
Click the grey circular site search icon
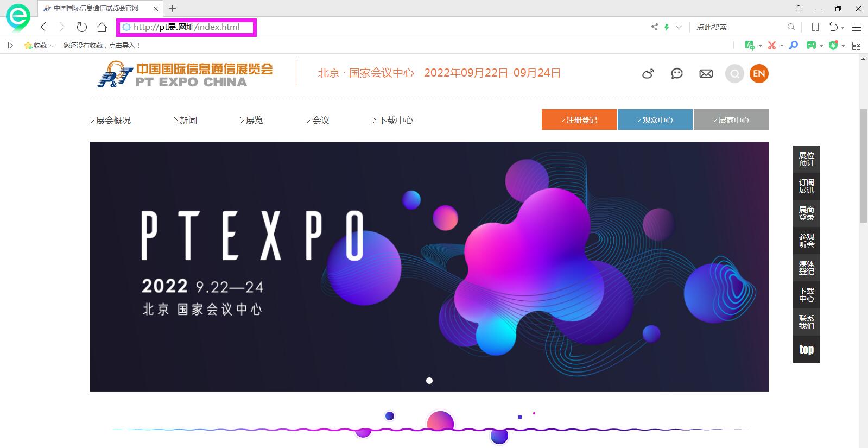(734, 74)
